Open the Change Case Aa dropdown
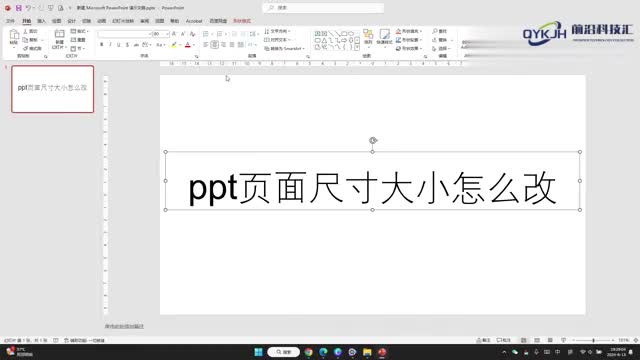The image size is (640, 360). 160,44
